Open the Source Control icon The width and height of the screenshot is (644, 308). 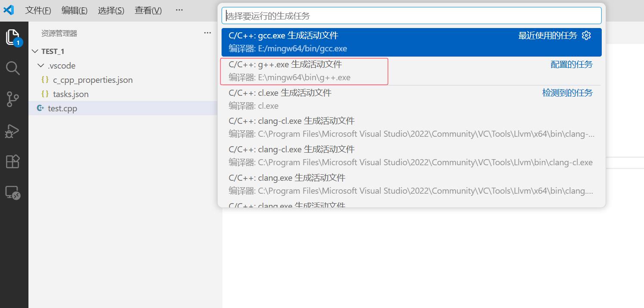[x=13, y=99]
